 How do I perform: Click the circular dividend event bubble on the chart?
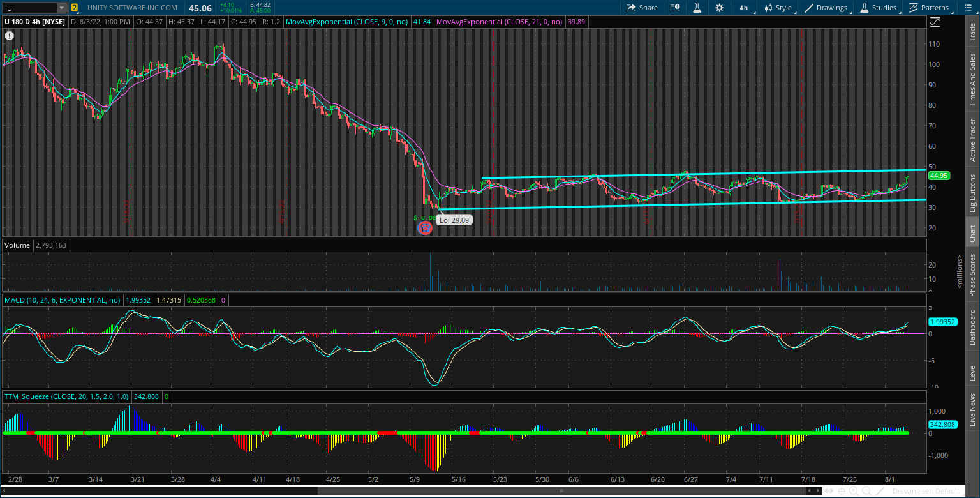pyautogui.click(x=425, y=228)
